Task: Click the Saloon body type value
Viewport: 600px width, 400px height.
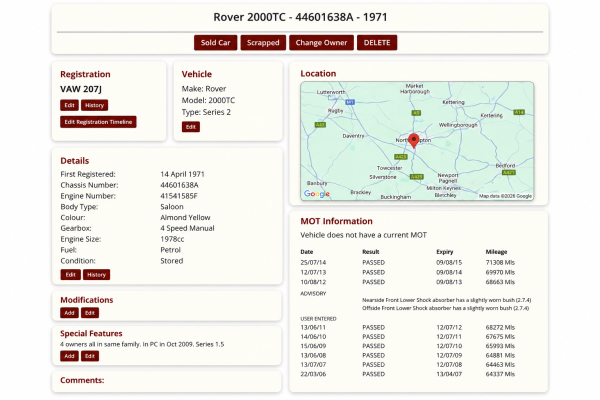Action: click(172, 206)
